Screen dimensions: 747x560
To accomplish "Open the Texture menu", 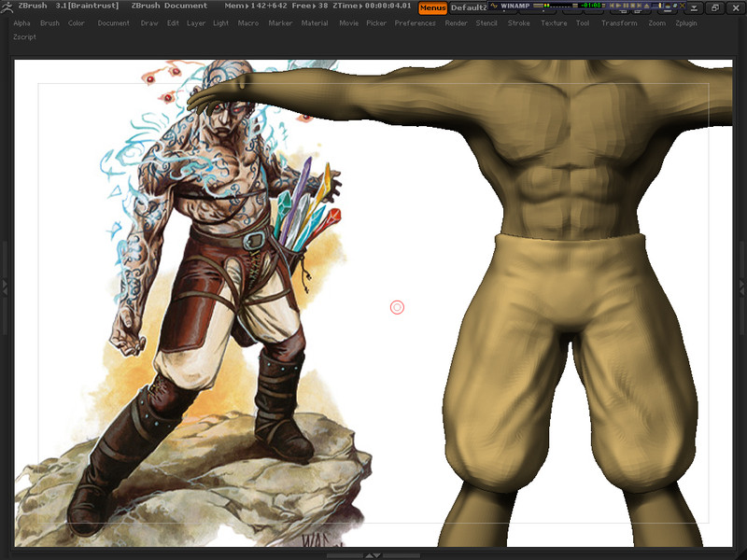I will pos(554,22).
